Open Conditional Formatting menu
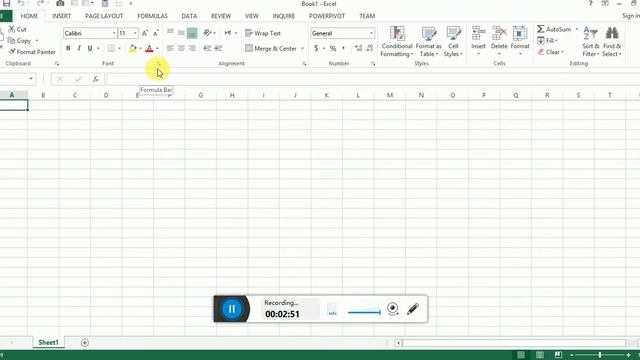Viewport: 640px width, 360px height. pos(397,41)
